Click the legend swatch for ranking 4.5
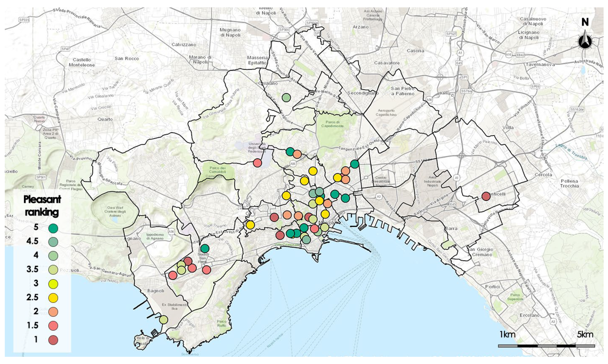Image resolution: width=608 pixels, height=364 pixels. click(53, 242)
